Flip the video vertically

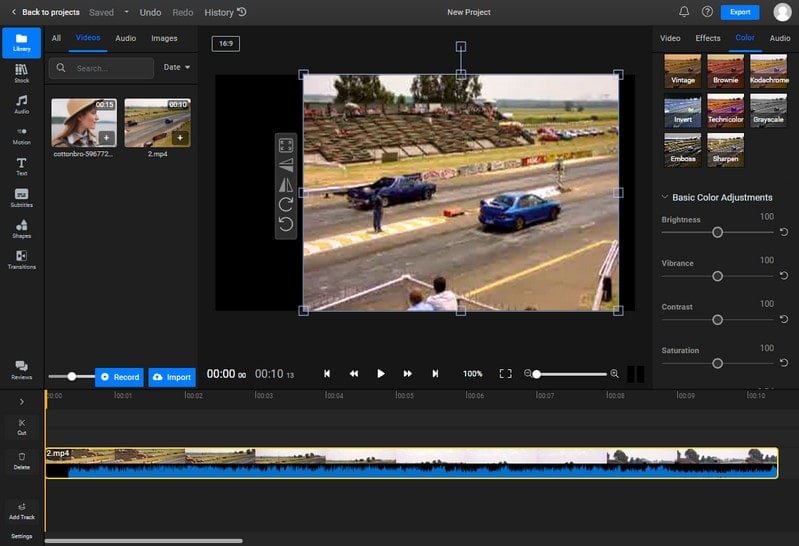click(x=286, y=165)
